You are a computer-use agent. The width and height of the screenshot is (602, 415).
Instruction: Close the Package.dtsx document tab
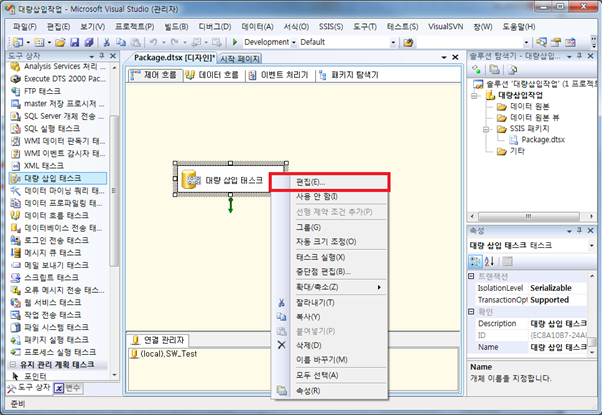(455, 57)
